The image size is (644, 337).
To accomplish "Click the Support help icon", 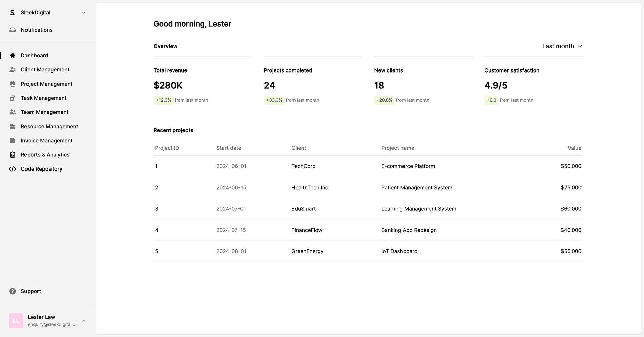I will tap(12, 291).
